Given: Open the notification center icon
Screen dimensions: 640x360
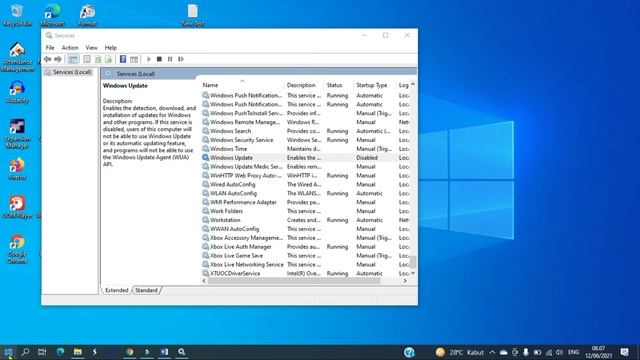Looking at the screenshot, I should tap(624, 352).
